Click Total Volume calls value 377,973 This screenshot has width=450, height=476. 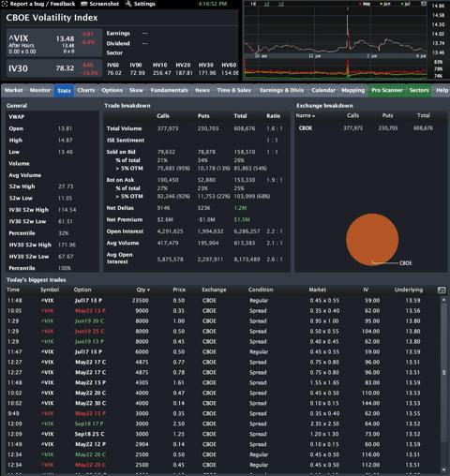tap(168, 128)
